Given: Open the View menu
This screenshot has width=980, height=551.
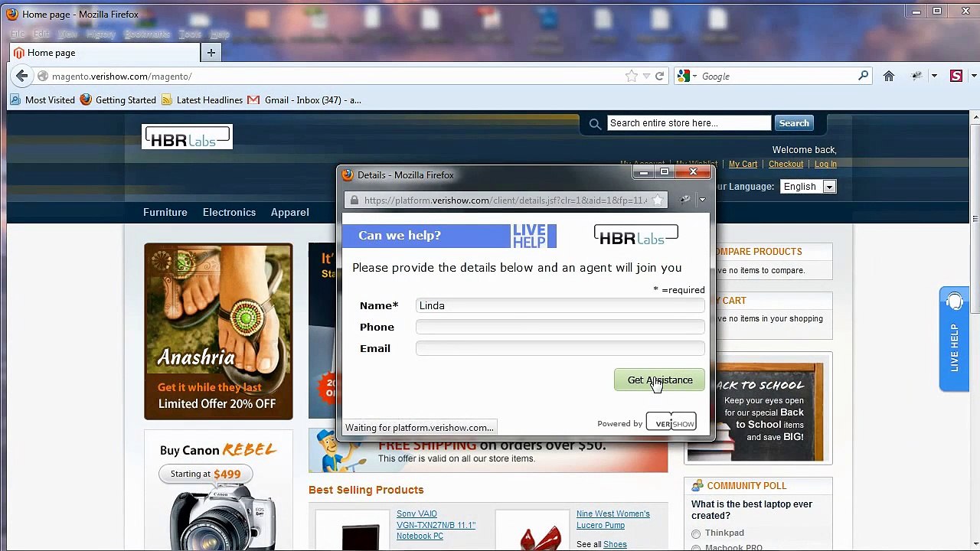Looking at the screenshot, I should pyautogui.click(x=67, y=34).
